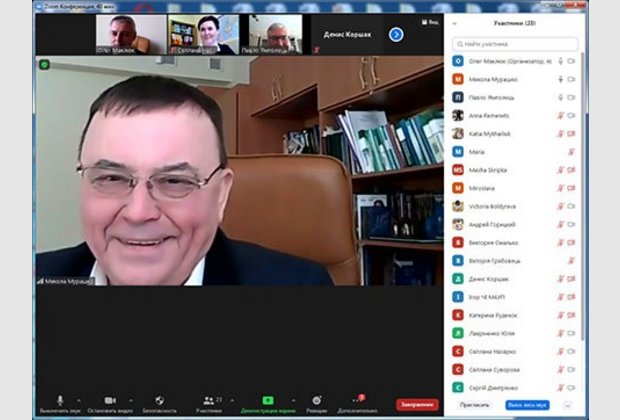620x420 pixels.
Task: Select Павло Янполець video thumbnail
Action: [x=276, y=34]
